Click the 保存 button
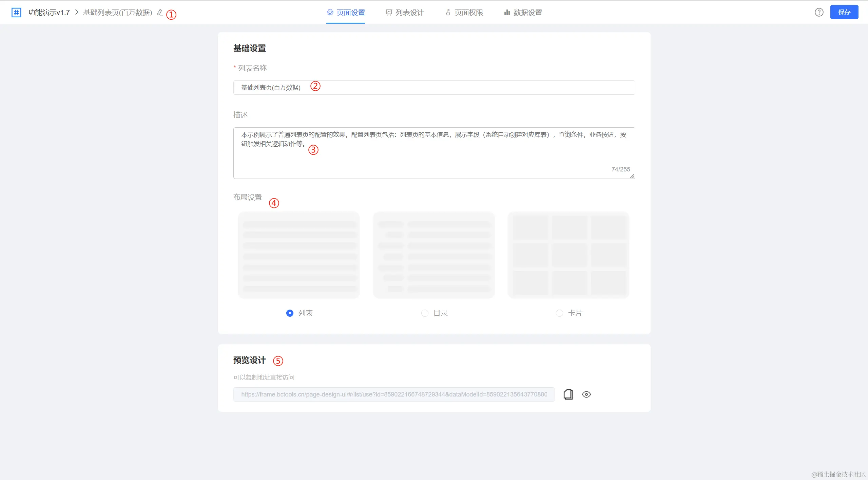The width and height of the screenshot is (868, 480). click(844, 12)
